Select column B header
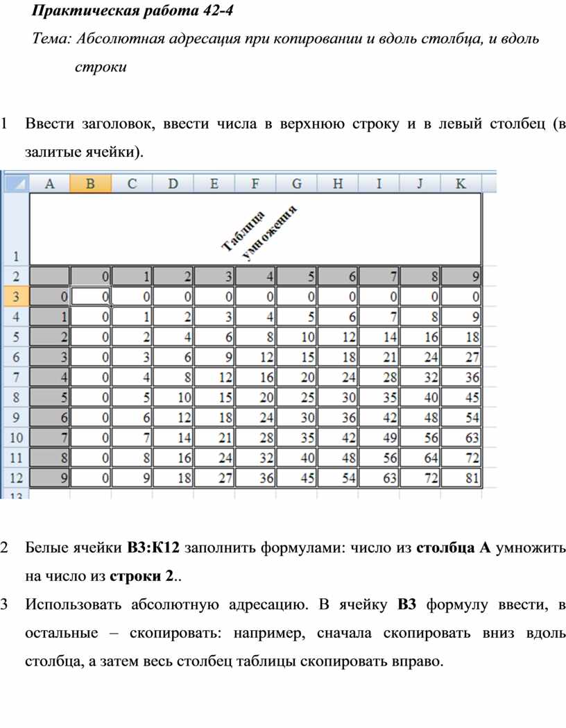 click(x=91, y=183)
